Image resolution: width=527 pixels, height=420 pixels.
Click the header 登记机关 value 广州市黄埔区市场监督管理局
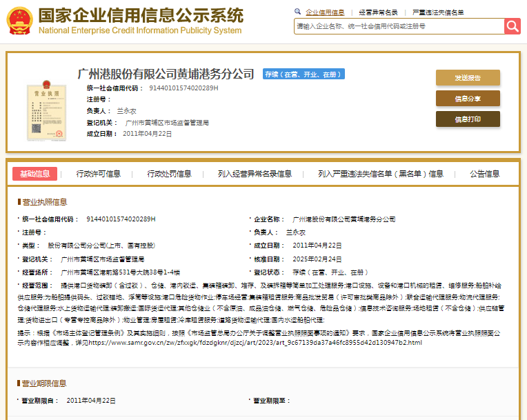167,123
